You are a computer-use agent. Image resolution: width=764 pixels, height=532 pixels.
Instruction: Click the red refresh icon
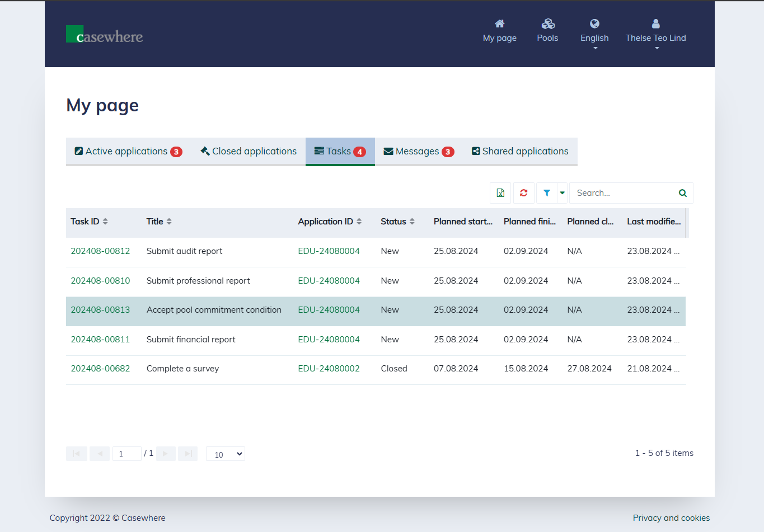(x=524, y=193)
